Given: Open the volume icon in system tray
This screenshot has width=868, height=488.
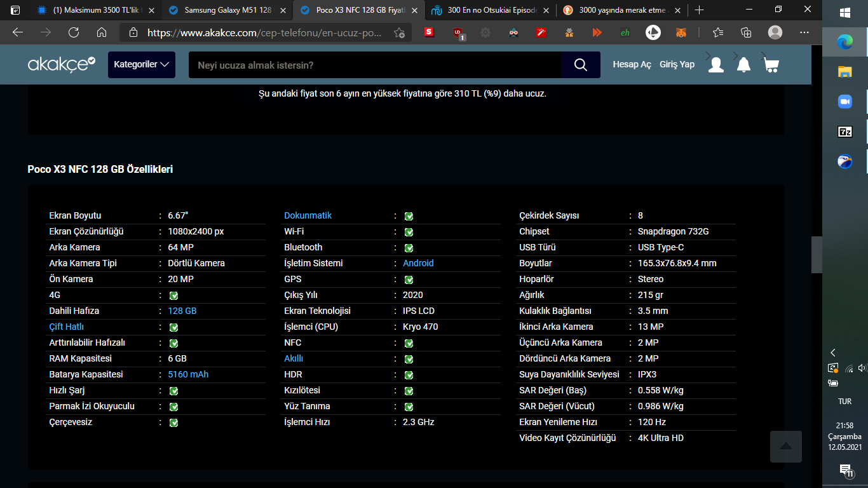Looking at the screenshot, I should 861,368.
